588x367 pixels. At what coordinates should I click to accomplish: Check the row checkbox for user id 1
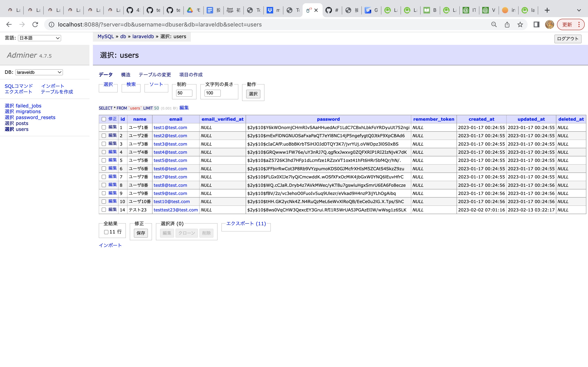104,127
